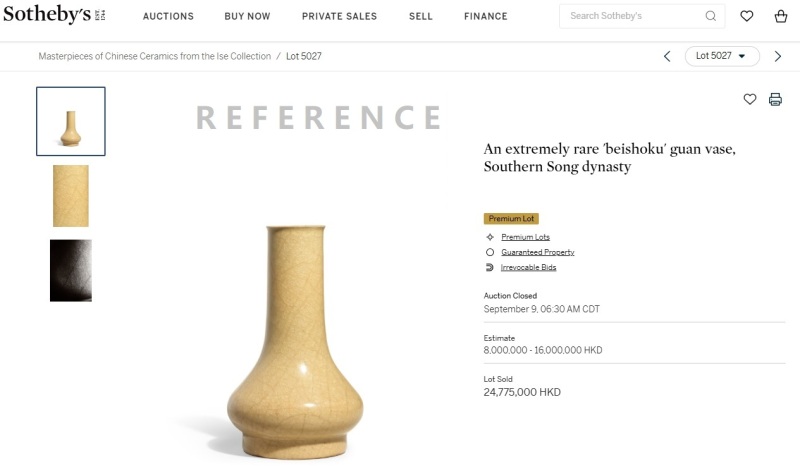Go to Ise Collection breadcrumb link
Viewport: 800px width, 471px height.
click(154, 56)
